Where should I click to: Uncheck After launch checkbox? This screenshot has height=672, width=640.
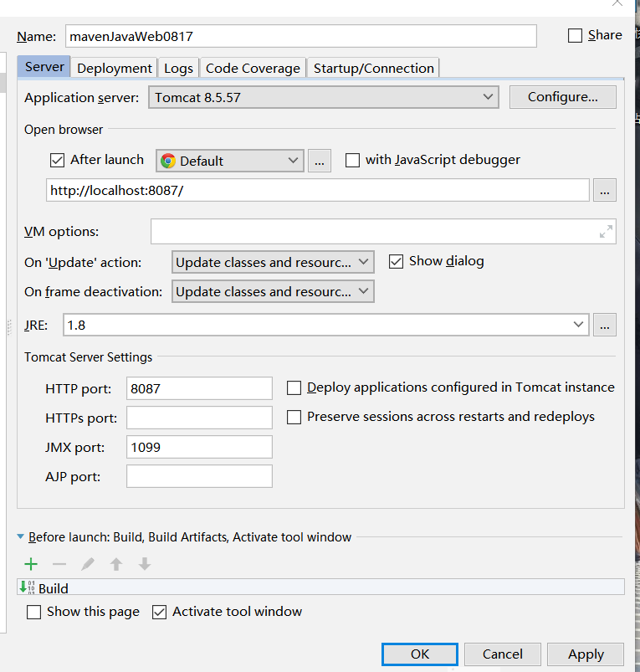click(58, 160)
